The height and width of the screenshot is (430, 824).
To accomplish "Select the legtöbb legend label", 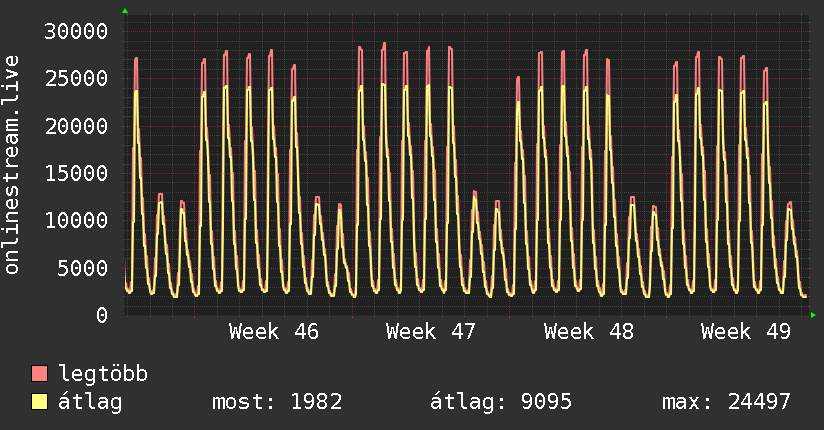I will 104,374.
